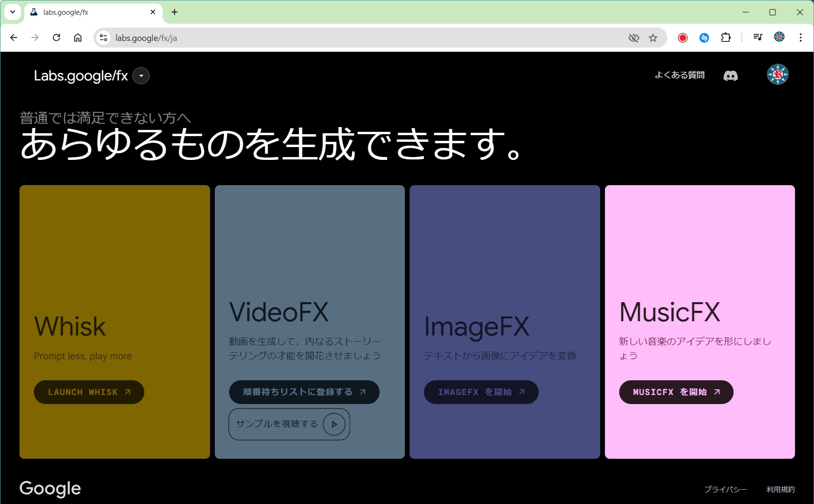Screen dimensions: 814x504
Task: Open the Discord icon link
Action: coord(730,76)
